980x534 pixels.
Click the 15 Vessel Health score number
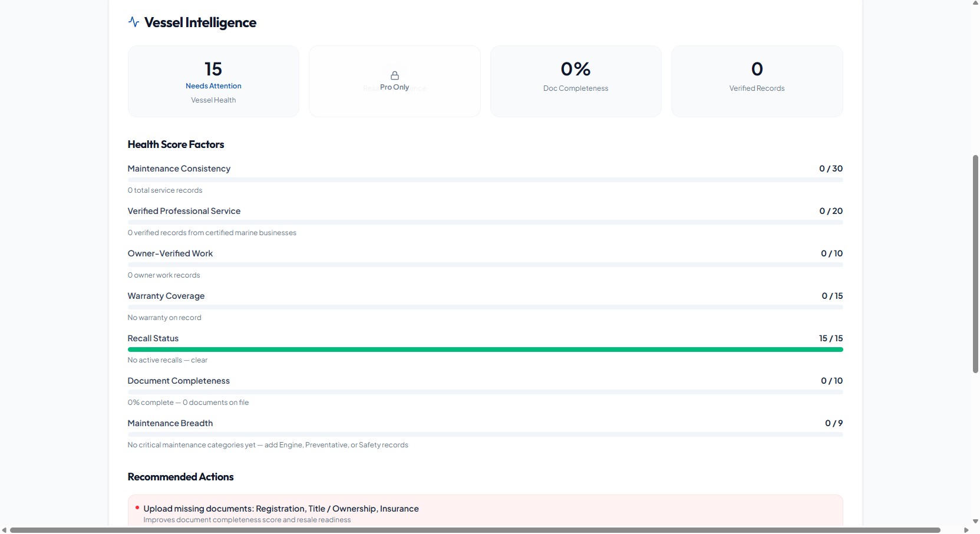(213, 69)
